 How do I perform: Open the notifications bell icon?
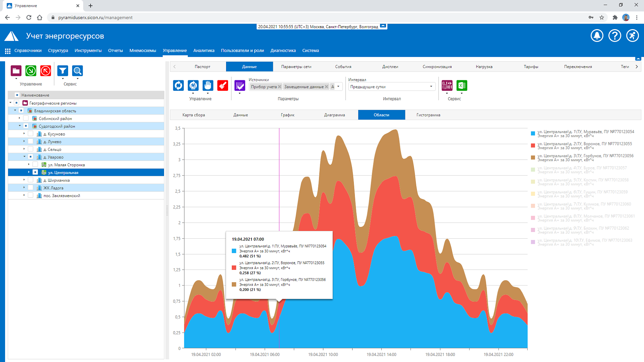tap(597, 36)
